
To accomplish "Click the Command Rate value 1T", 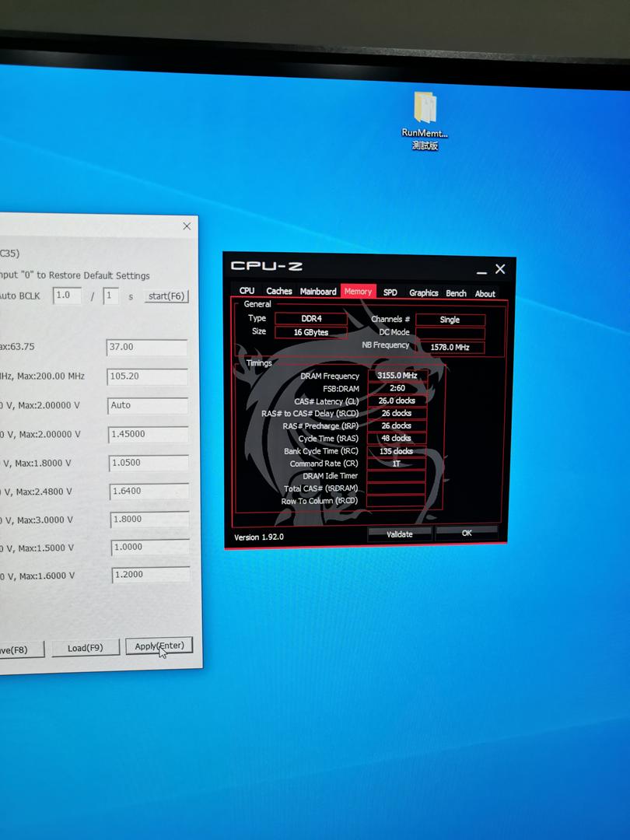I will coord(397,464).
